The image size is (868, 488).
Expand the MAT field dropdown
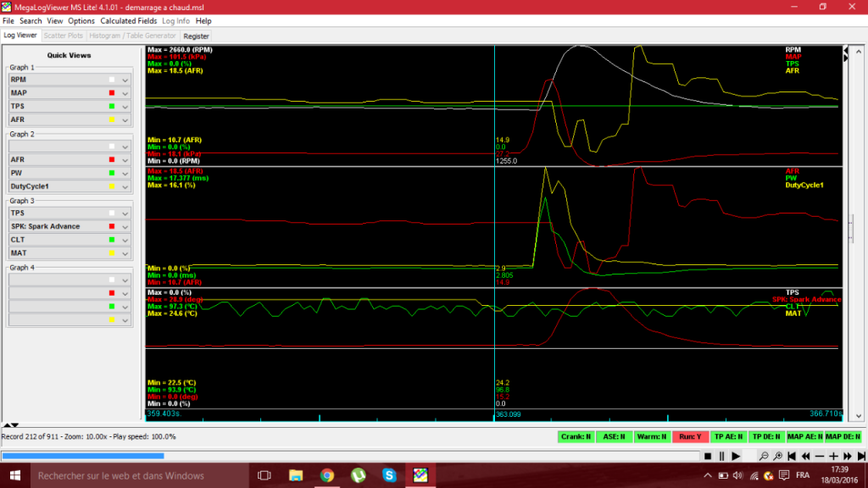point(125,252)
